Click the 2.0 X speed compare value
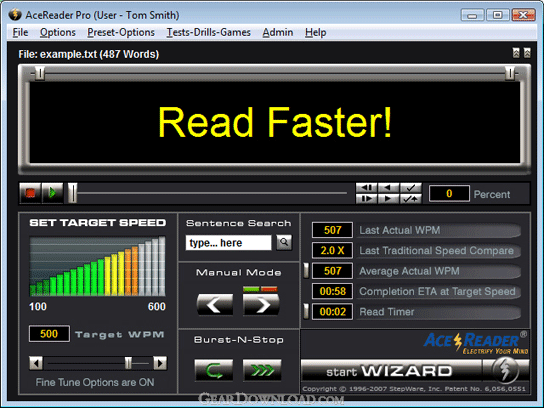544x408 pixels. click(x=332, y=250)
